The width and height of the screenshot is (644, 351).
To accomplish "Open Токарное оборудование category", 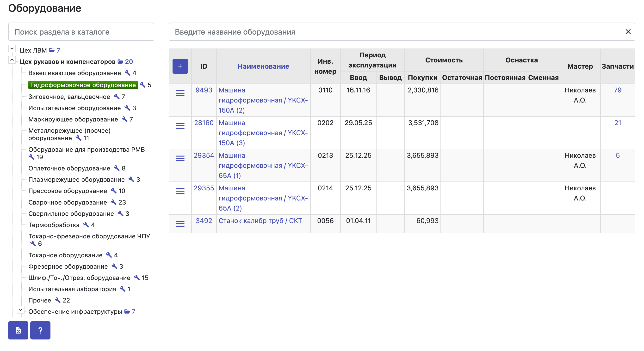I will pos(65,255).
